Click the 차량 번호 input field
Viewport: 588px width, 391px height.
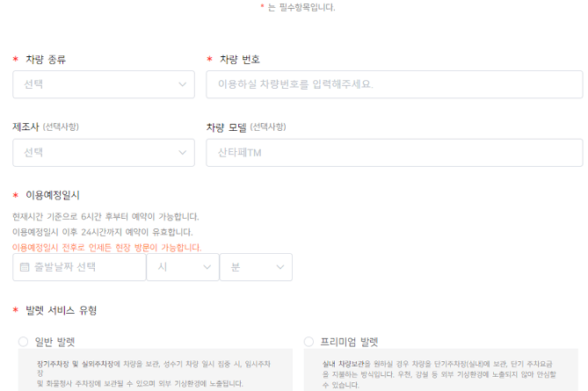pos(395,84)
